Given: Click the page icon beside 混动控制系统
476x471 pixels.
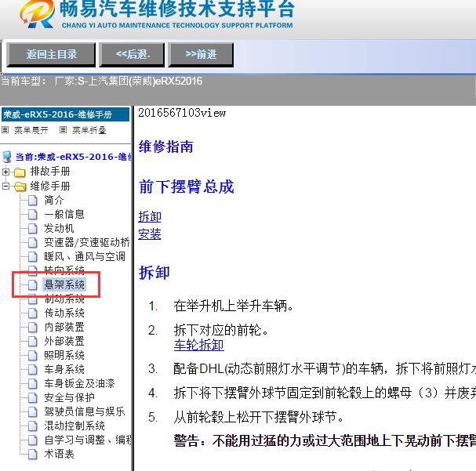Looking at the screenshot, I should pyautogui.click(x=32, y=426).
